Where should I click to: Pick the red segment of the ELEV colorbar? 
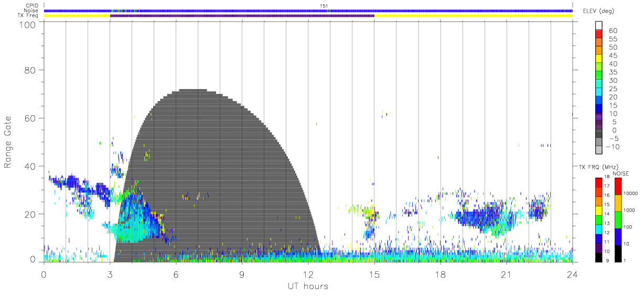tap(599, 35)
